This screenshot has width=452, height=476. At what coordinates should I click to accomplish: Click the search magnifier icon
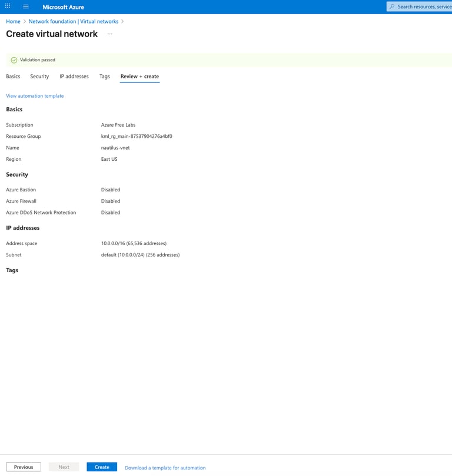pyautogui.click(x=392, y=6)
